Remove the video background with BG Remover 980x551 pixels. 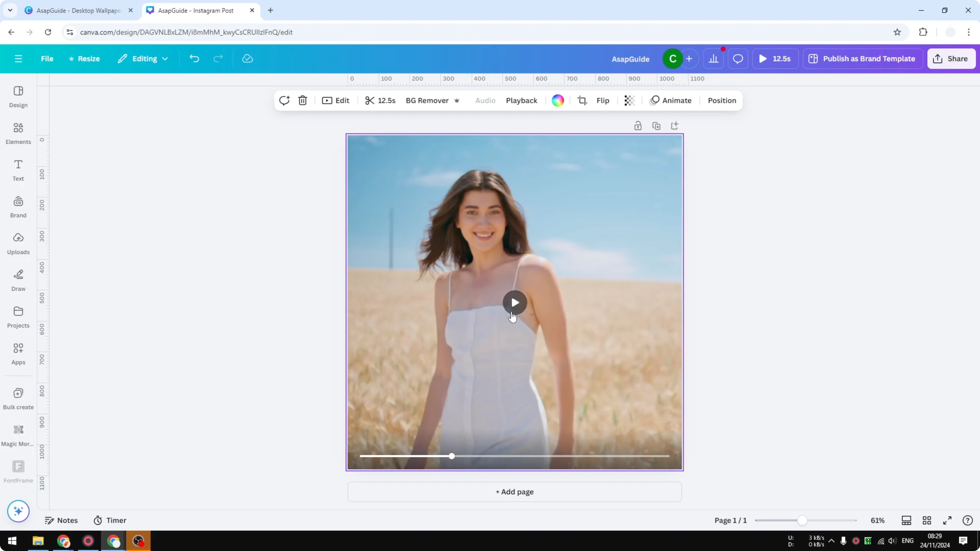[x=427, y=100]
